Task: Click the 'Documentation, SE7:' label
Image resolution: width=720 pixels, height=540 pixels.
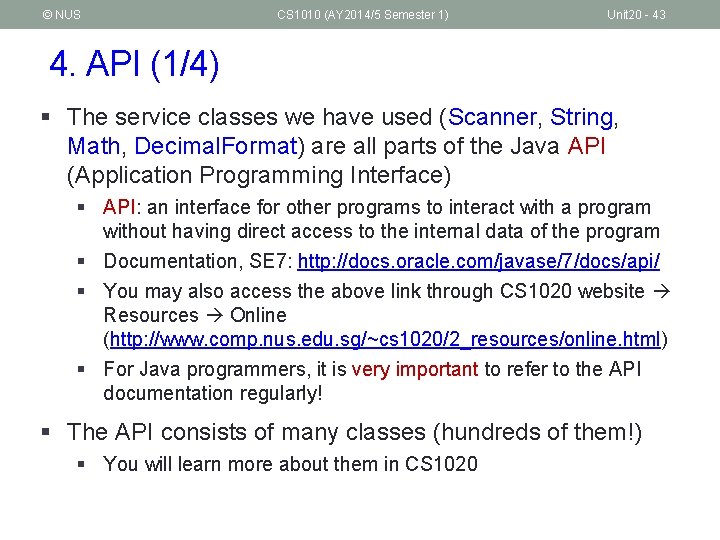Action: (x=198, y=261)
